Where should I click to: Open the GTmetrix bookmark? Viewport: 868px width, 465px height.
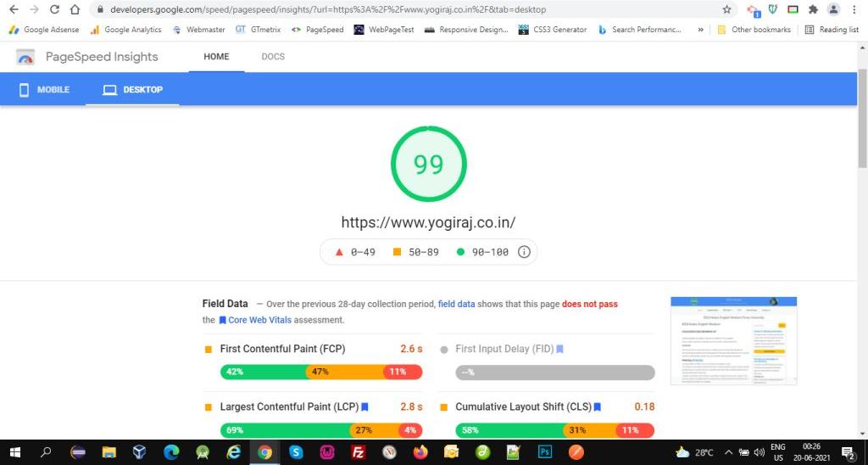[258, 30]
